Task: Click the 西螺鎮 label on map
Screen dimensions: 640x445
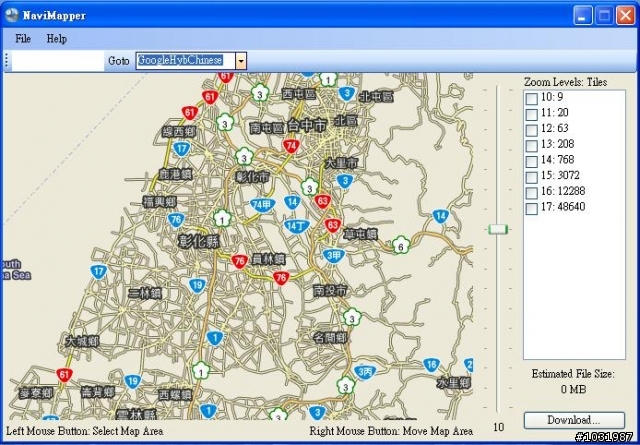Action: click(x=175, y=394)
